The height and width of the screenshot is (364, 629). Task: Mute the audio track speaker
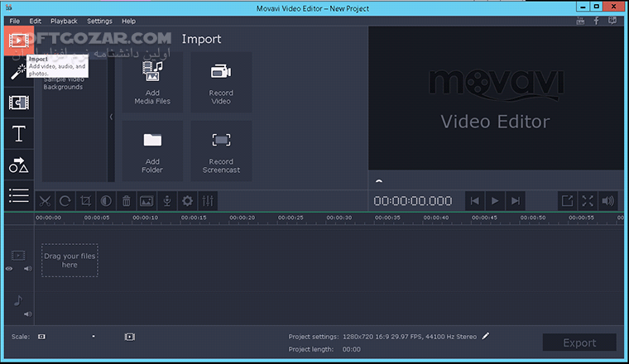pyautogui.click(x=27, y=314)
